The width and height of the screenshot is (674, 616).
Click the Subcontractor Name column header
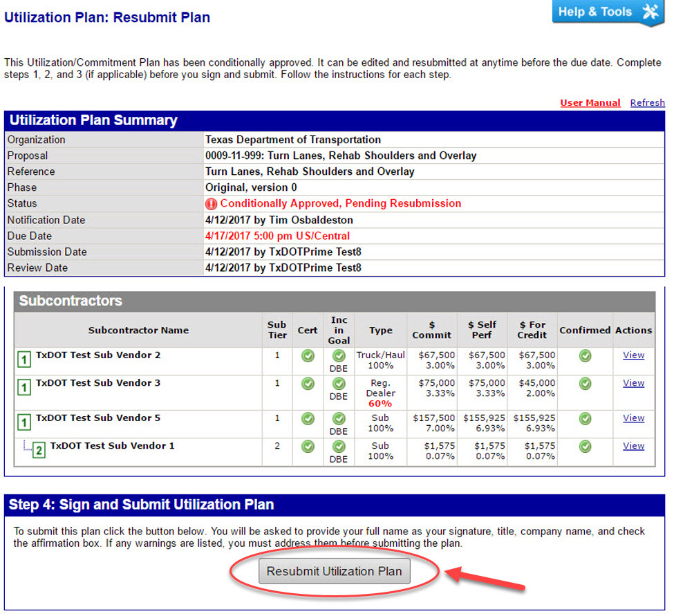(x=138, y=330)
